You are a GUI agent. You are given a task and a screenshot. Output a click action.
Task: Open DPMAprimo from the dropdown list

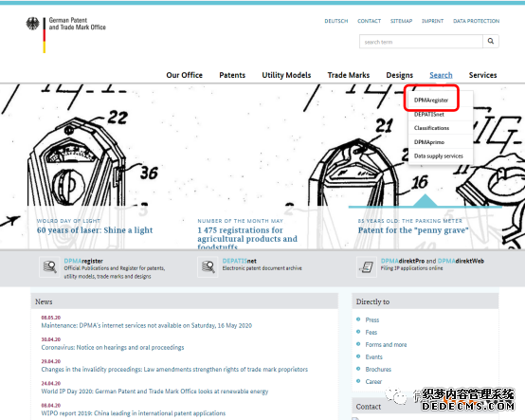(x=429, y=142)
